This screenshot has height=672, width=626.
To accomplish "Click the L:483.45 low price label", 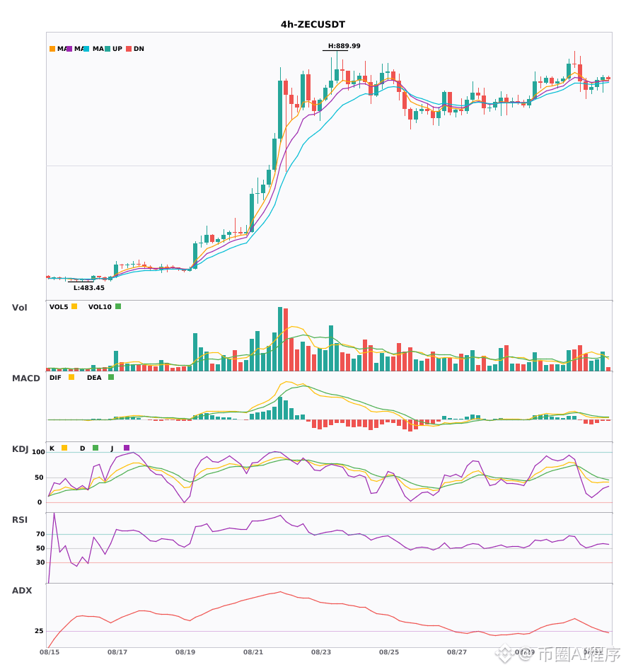I will click(89, 288).
